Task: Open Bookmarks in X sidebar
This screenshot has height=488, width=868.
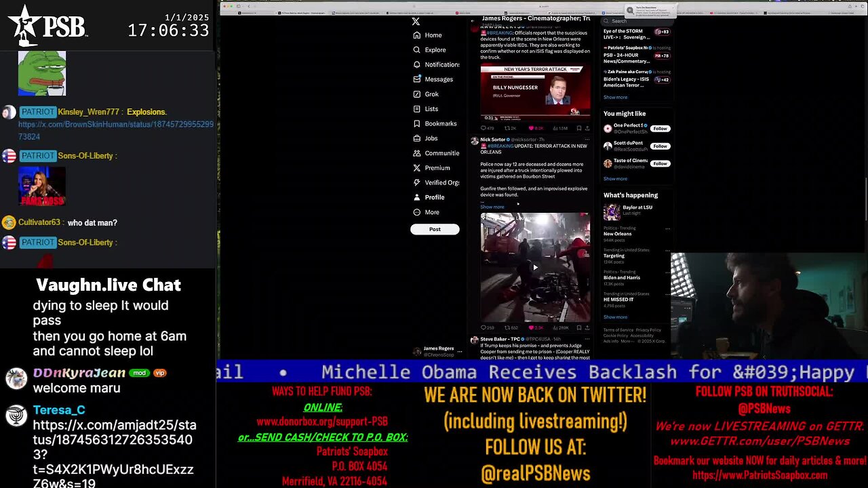Action: point(435,124)
